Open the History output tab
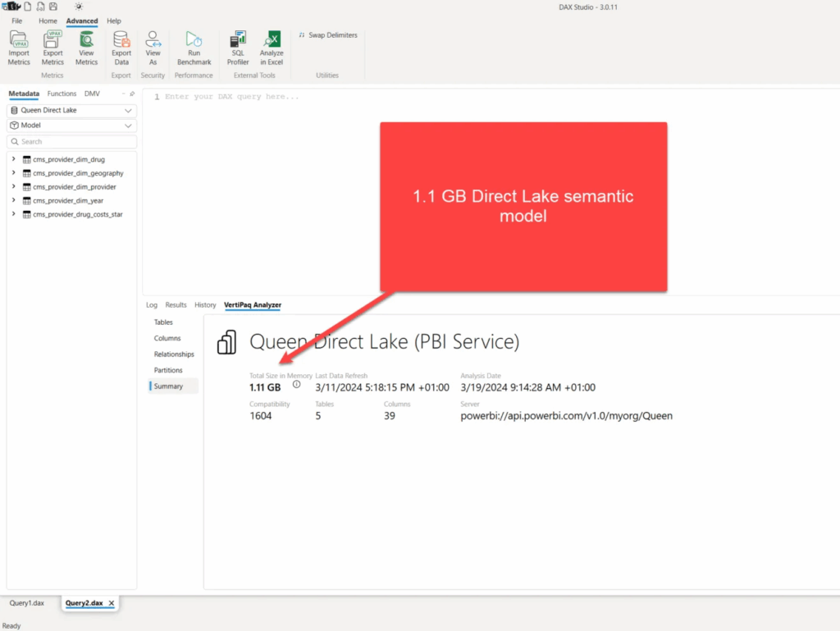 [x=205, y=304]
